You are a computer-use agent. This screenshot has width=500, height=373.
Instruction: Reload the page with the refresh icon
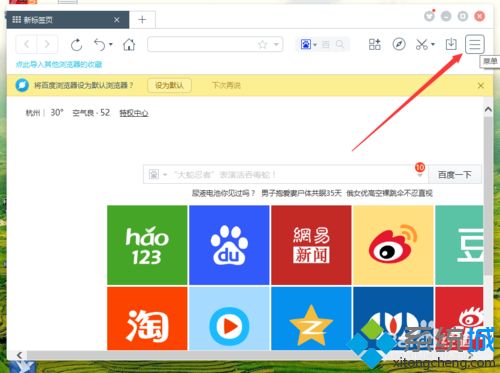tap(76, 44)
